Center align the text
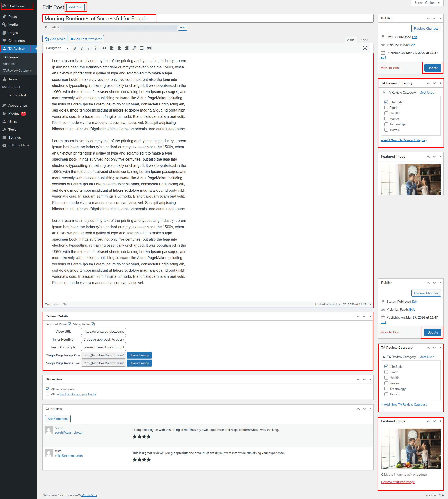 pos(119,48)
